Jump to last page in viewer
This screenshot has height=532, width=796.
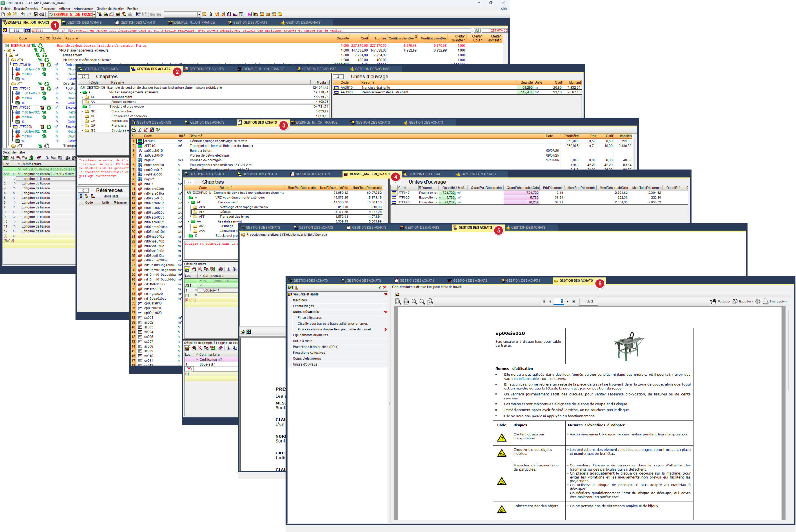click(x=574, y=302)
